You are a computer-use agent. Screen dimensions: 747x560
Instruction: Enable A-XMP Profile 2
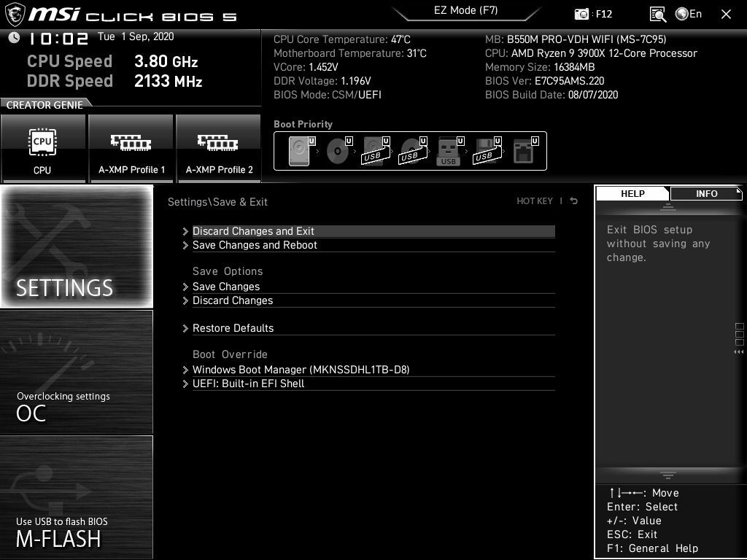click(219, 148)
